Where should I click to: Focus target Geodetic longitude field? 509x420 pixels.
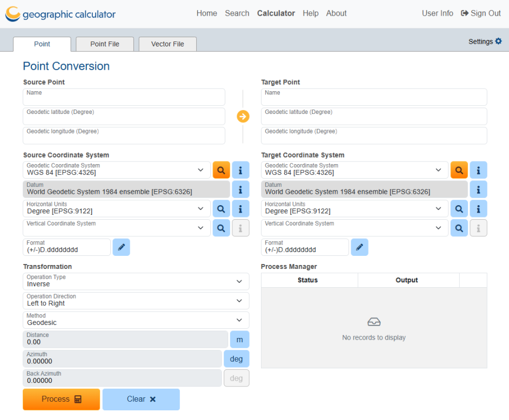coord(374,136)
